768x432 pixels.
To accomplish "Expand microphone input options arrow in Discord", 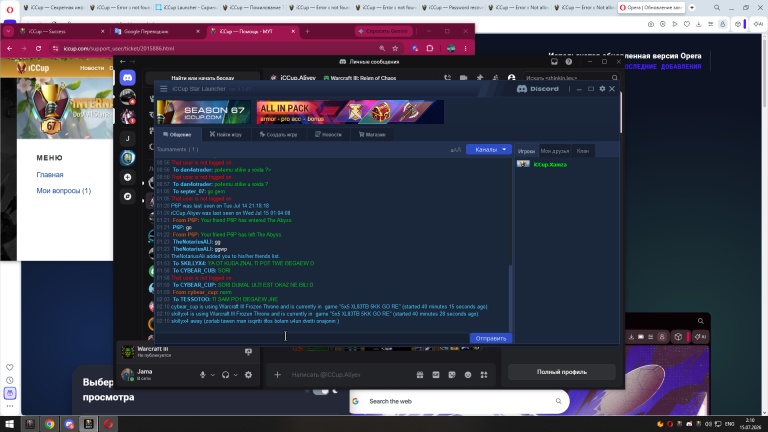I will pyautogui.click(x=213, y=375).
